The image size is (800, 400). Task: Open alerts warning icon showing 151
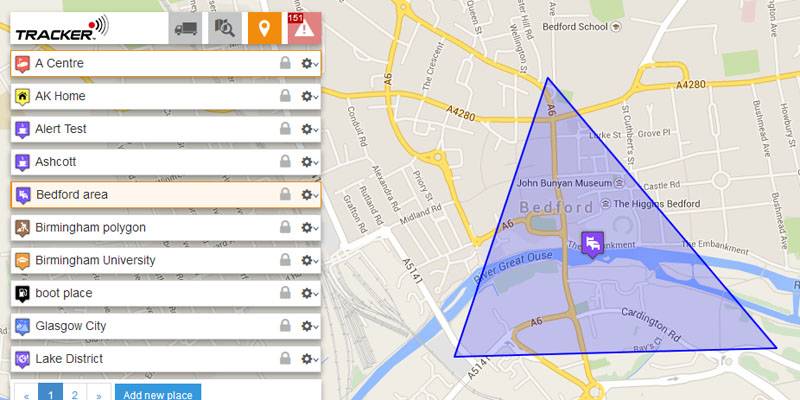(304, 28)
